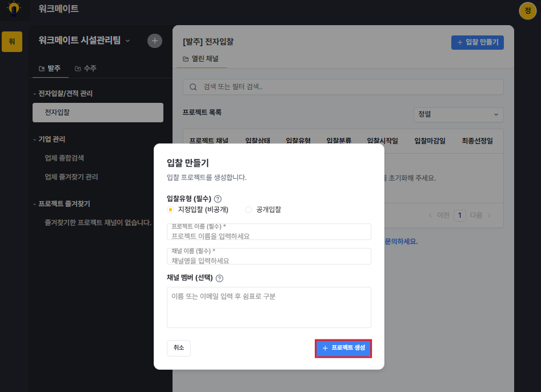The height and width of the screenshot is (392, 541).
Task: Switch to the 발주 tab
Action: (50, 69)
